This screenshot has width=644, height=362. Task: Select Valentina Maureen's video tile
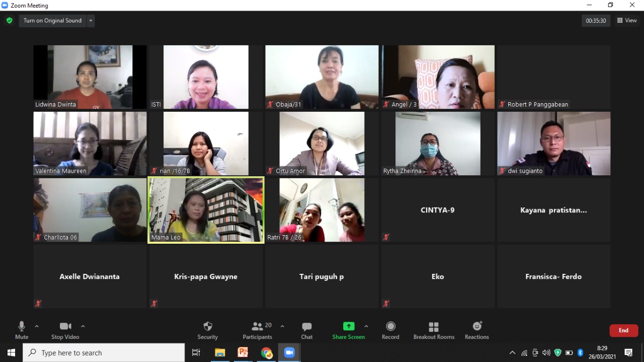point(90,143)
